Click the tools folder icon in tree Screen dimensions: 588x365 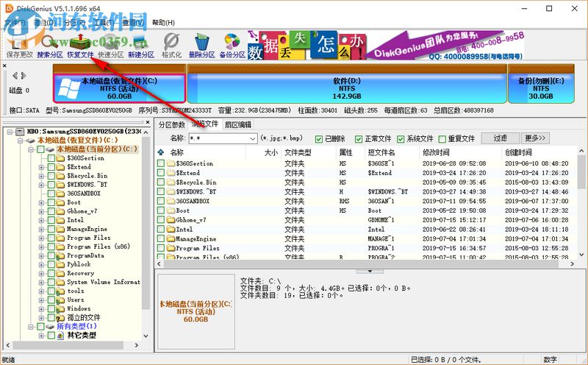[60, 291]
